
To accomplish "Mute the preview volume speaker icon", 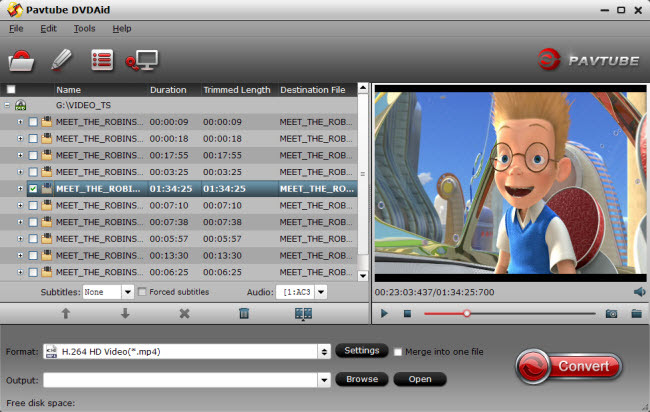I will tap(640, 292).
